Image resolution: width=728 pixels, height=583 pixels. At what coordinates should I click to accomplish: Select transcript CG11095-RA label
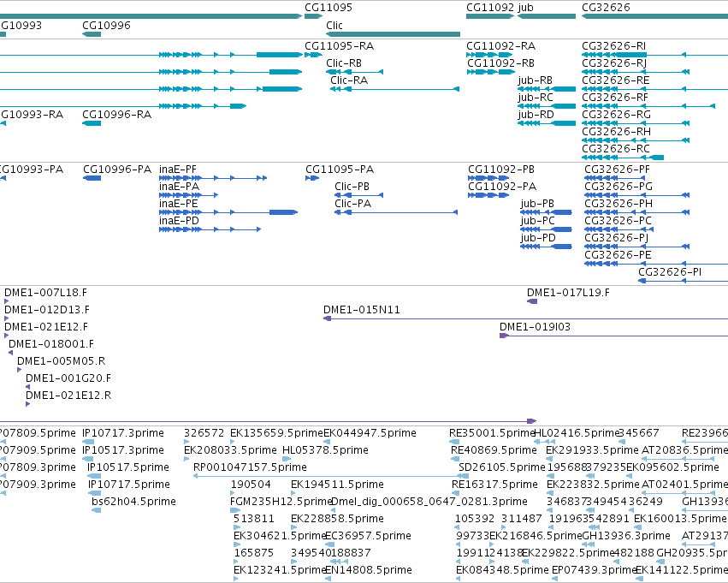pos(340,46)
